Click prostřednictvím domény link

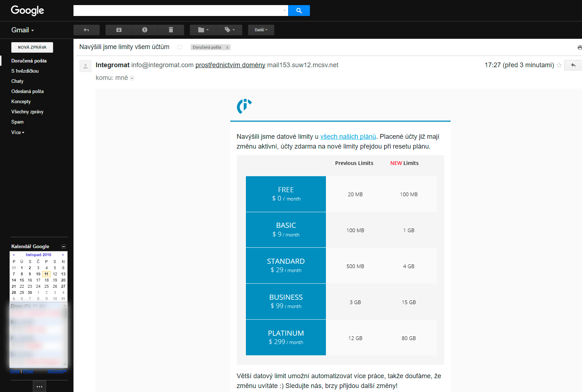230,65
